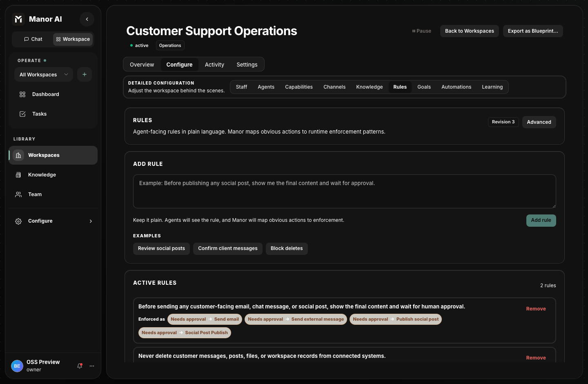This screenshot has width=588, height=384.
Task: Pause the workspace
Action: pyautogui.click(x=422, y=31)
